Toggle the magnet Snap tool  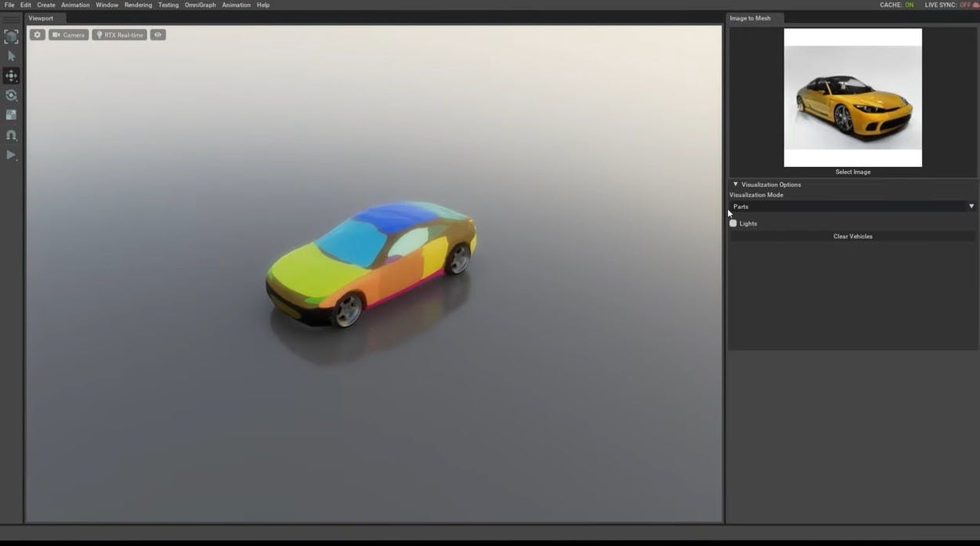pos(11,136)
